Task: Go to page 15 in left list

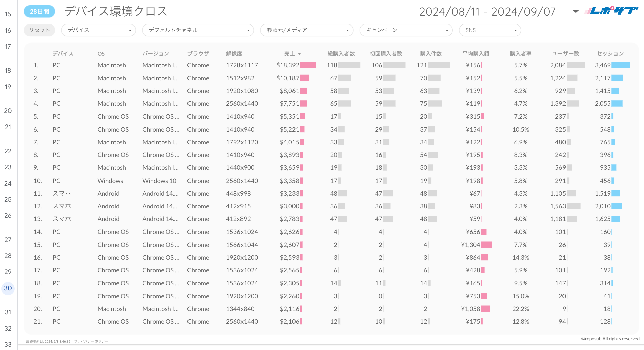Action: pos(8,14)
